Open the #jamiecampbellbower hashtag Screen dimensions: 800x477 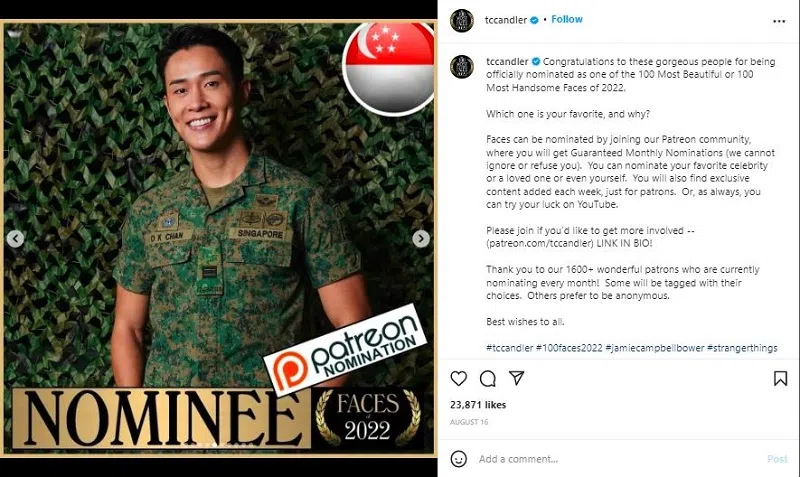pyautogui.click(x=655, y=348)
